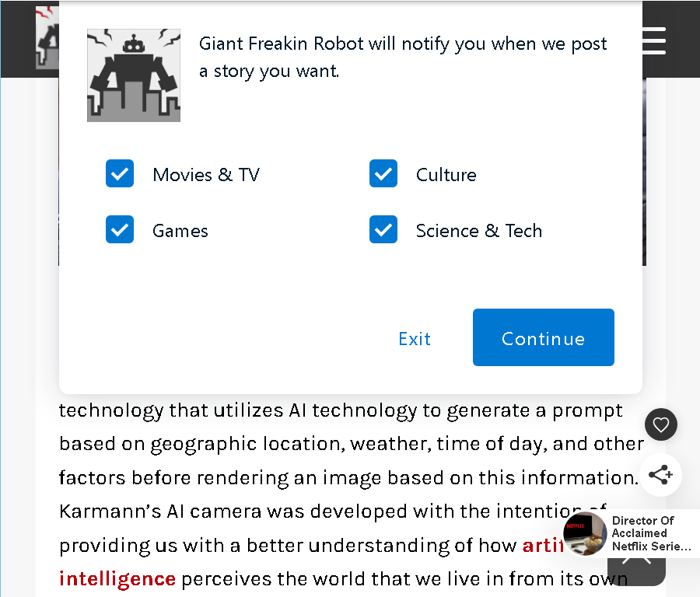Click the Netflix story thumbnail
Viewport: 700px width, 597px height.
pyautogui.click(x=585, y=533)
